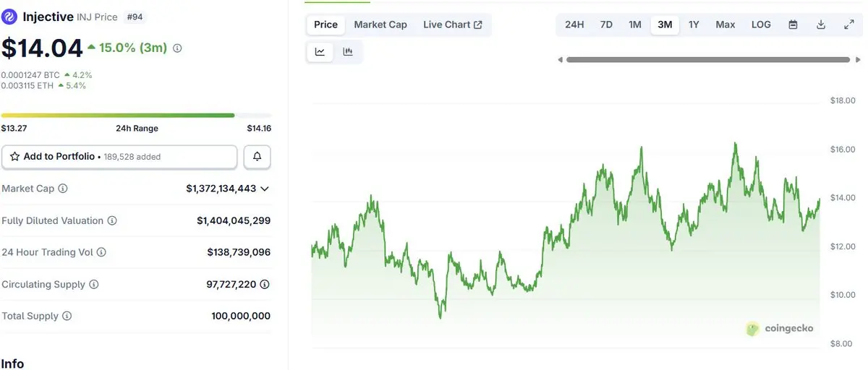The image size is (868, 370).
Task: Open the calendar date range picker
Action: tap(793, 25)
